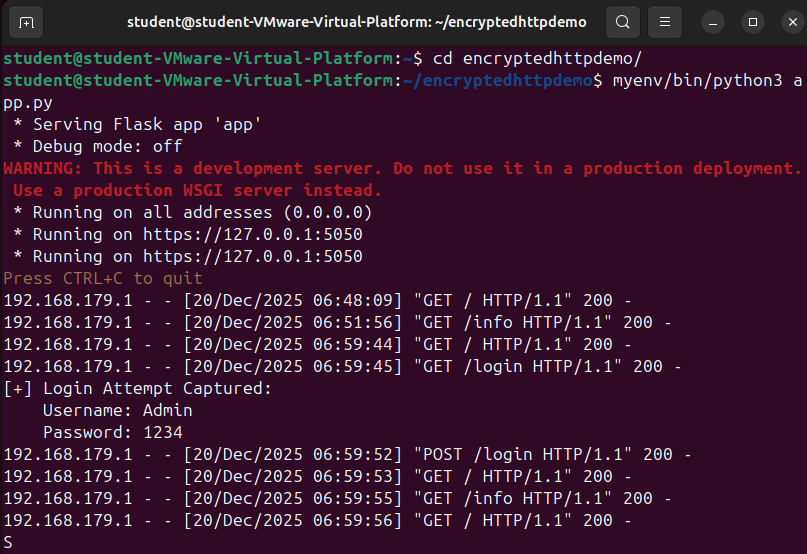Click the 'Password: 1234' line

(x=112, y=432)
